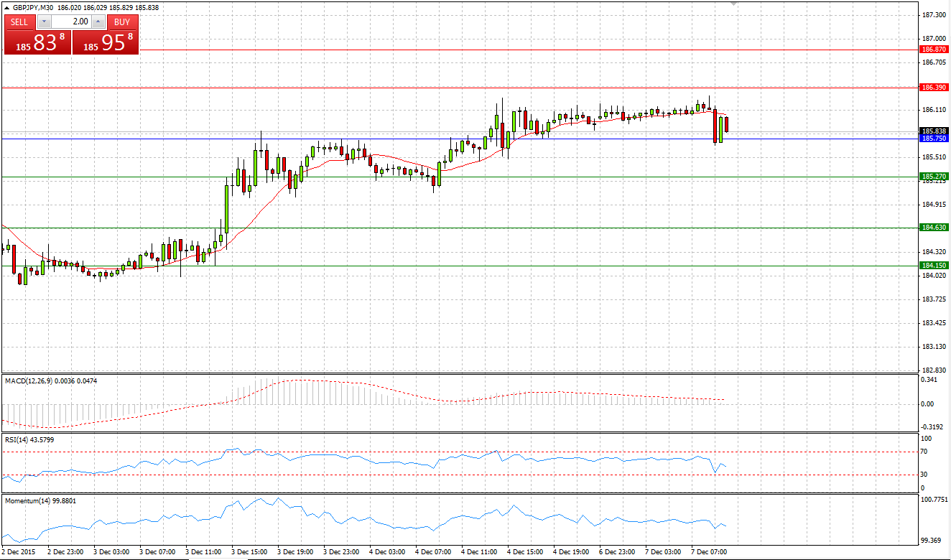Click the 4 Dec 11:00 time label
Screen dimensions: 951x560
pyautogui.click(x=480, y=552)
